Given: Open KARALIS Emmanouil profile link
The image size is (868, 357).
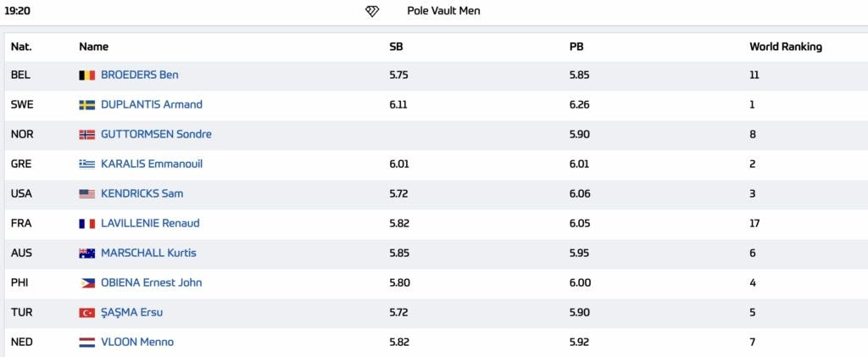Looking at the screenshot, I should (151, 164).
